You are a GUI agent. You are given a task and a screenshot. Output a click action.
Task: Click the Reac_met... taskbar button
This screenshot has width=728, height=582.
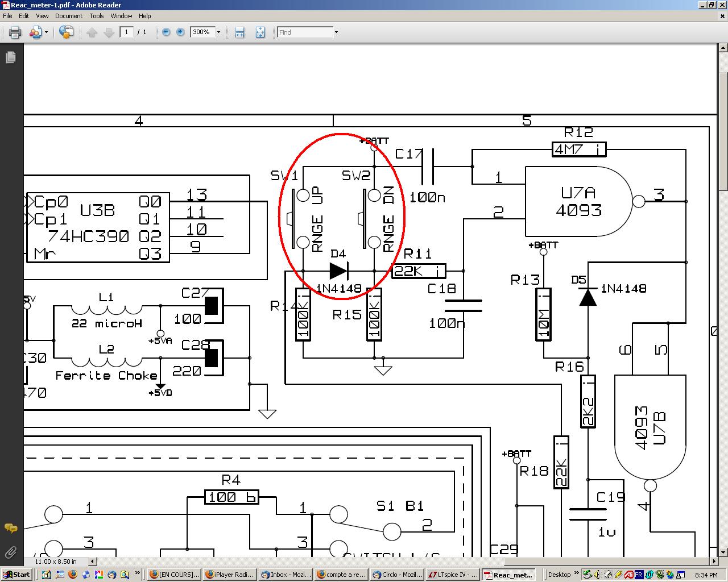pyautogui.click(x=508, y=575)
